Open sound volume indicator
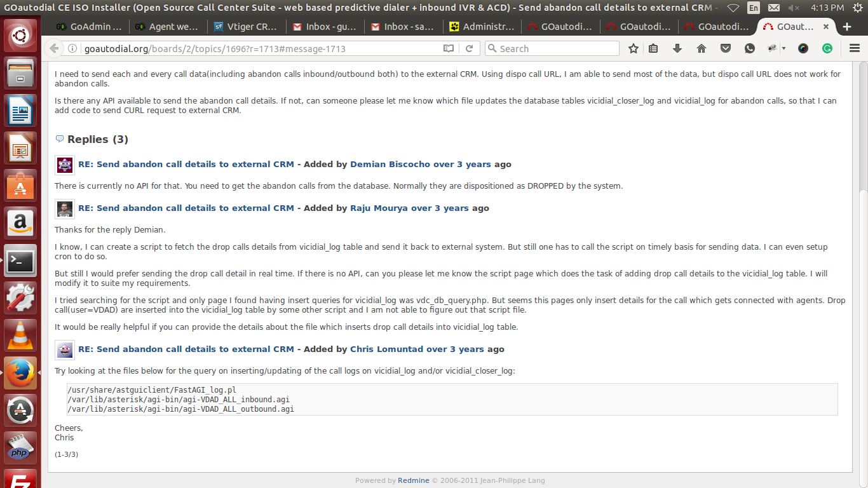 794,8
